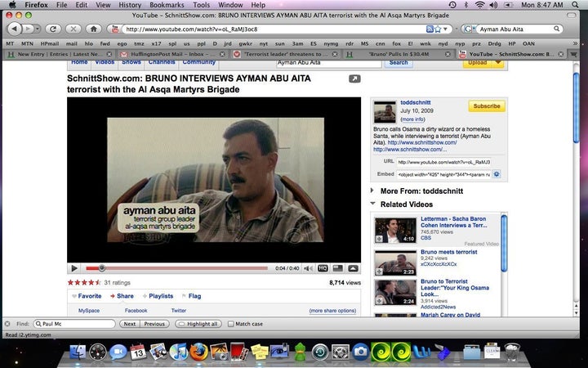588x368 pixels.
Task: Open the toddschnitt channel link
Action: 416,102
